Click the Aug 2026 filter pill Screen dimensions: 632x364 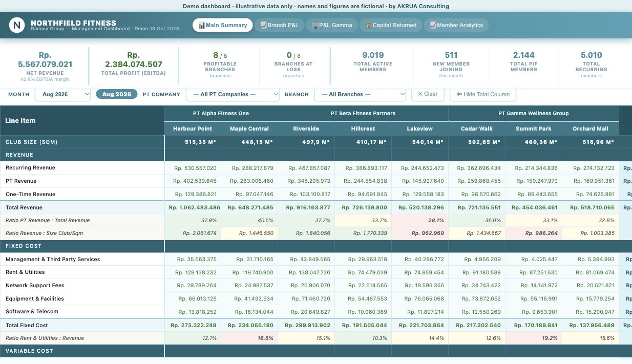pos(117,94)
